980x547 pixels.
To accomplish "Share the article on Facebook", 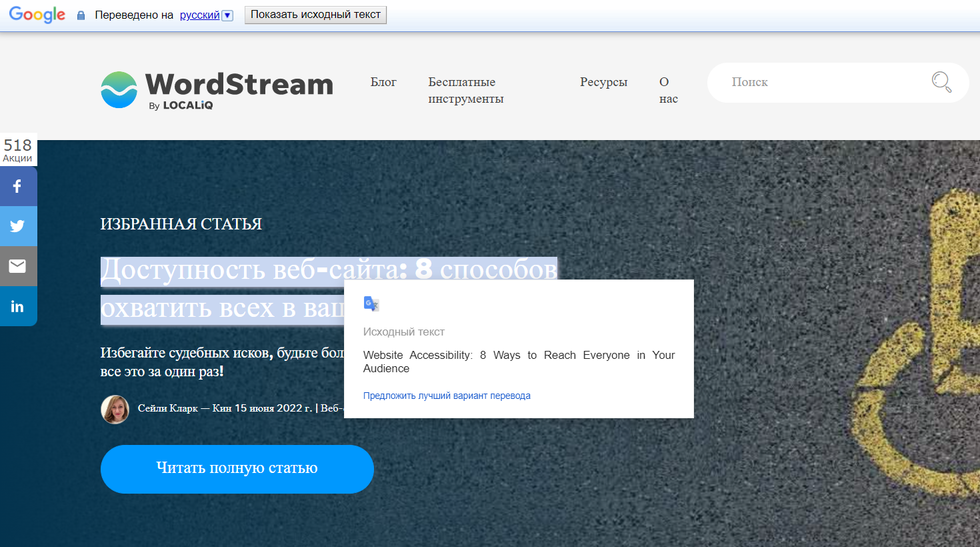I will 18,186.
